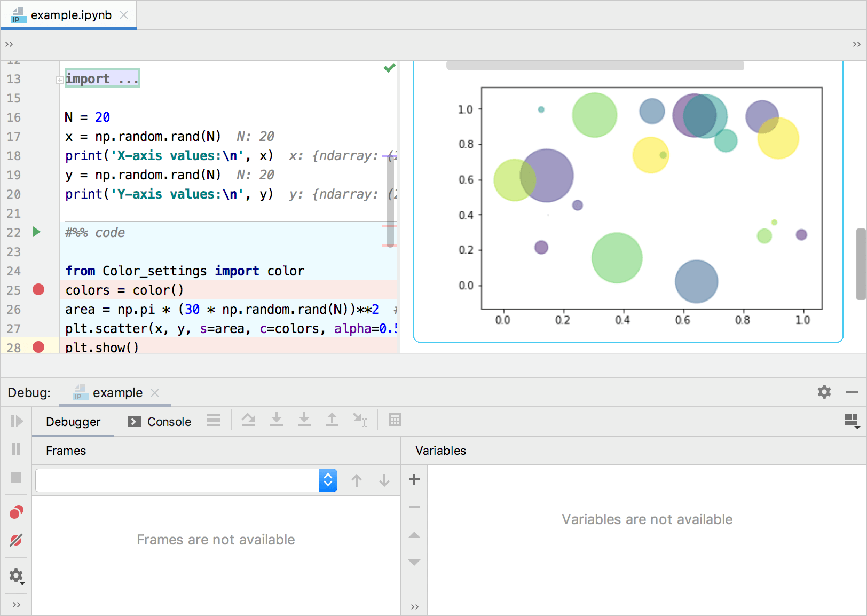Mute all breakpoints
This screenshot has width=867, height=616.
[16, 540]
